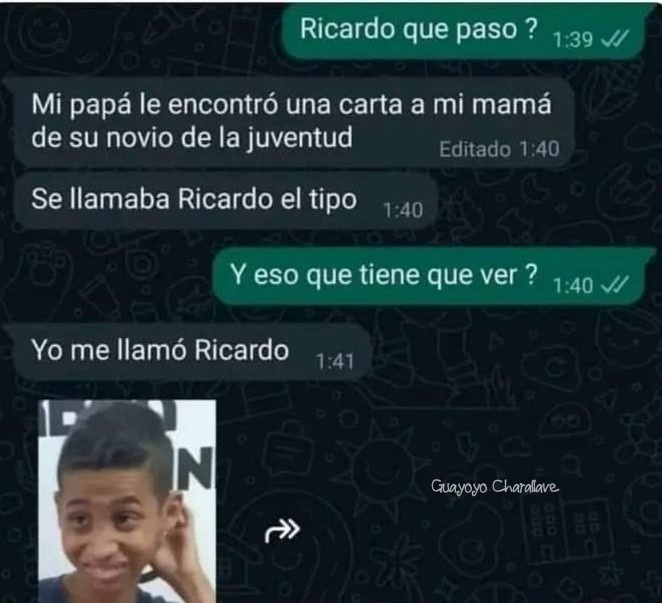662x603 pixels.
Task: Click the 'Guayoyo Charallave' watermark text
Action: pyautogui.click(x=495, y=487)
